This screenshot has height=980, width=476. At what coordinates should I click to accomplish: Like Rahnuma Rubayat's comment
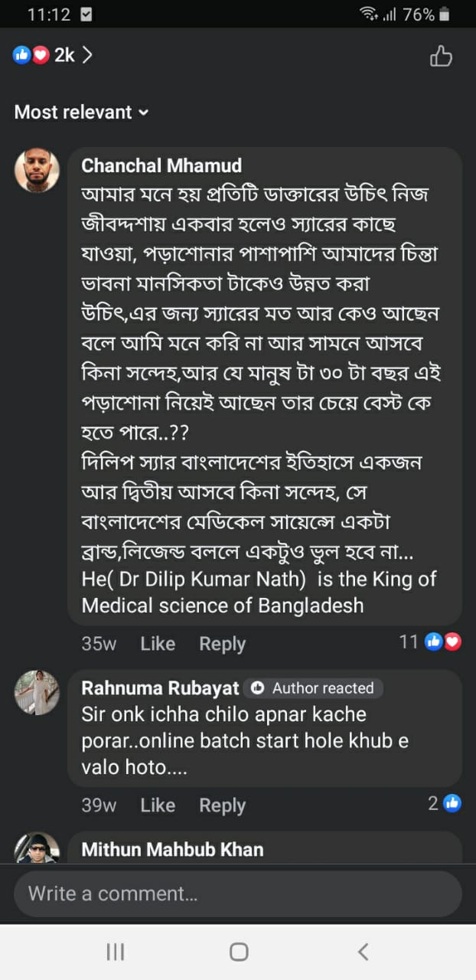158,805
